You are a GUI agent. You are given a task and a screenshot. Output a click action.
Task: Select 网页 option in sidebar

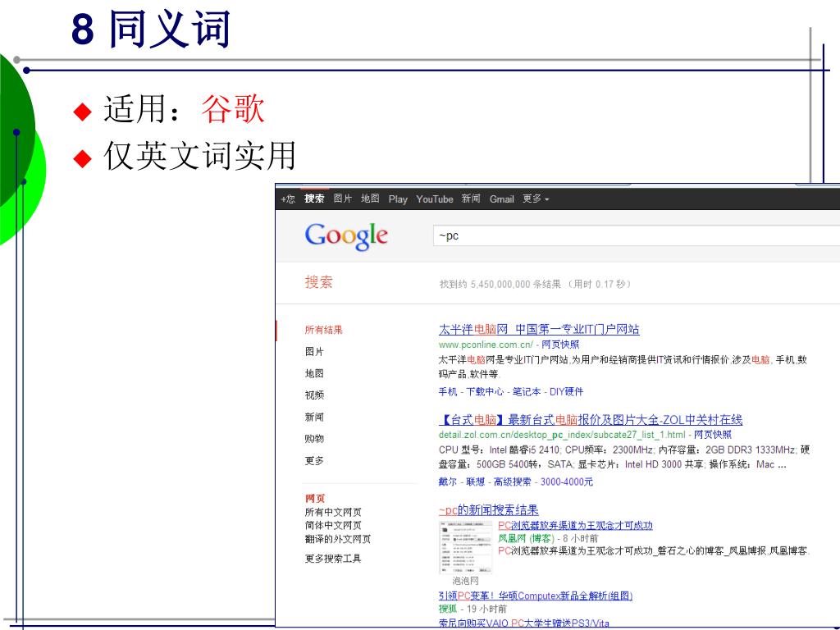pyautogui.click(x=315, y=499)
